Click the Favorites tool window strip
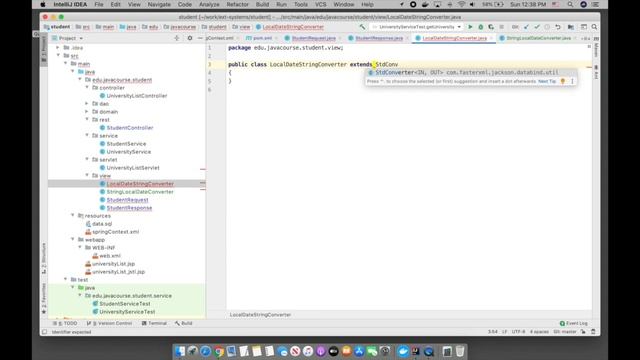640x360 pixels. pos(44,299)
